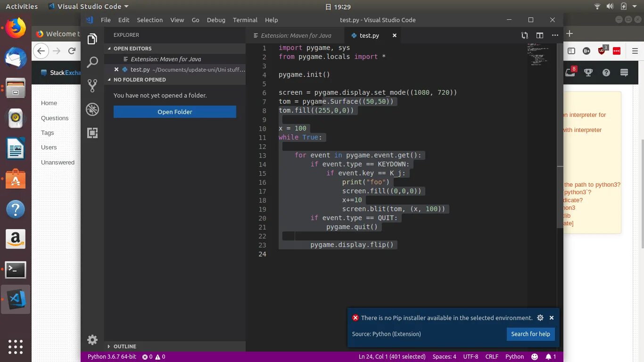Open the errors and warnings counter
This screenshot has width=644, height=362.
click(x=154, y=357)
